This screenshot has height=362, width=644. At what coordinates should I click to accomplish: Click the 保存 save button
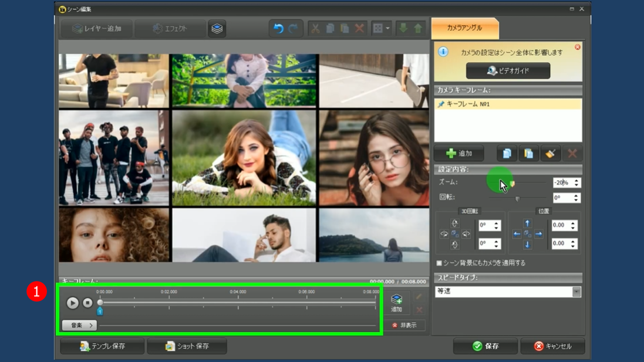tap(485, 346)
